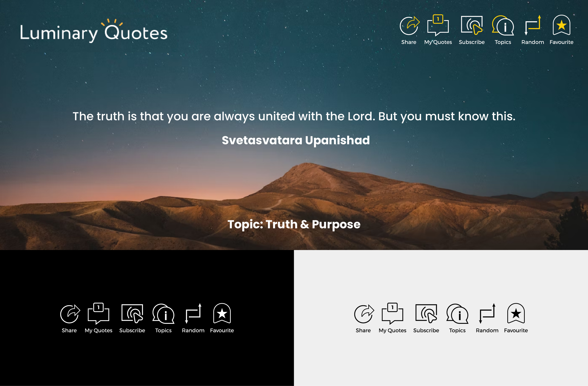Image resolution: width=588 pixels, height=386 pixels.
Task: Select white Topics icon on black panel
Action: (163, 314)
